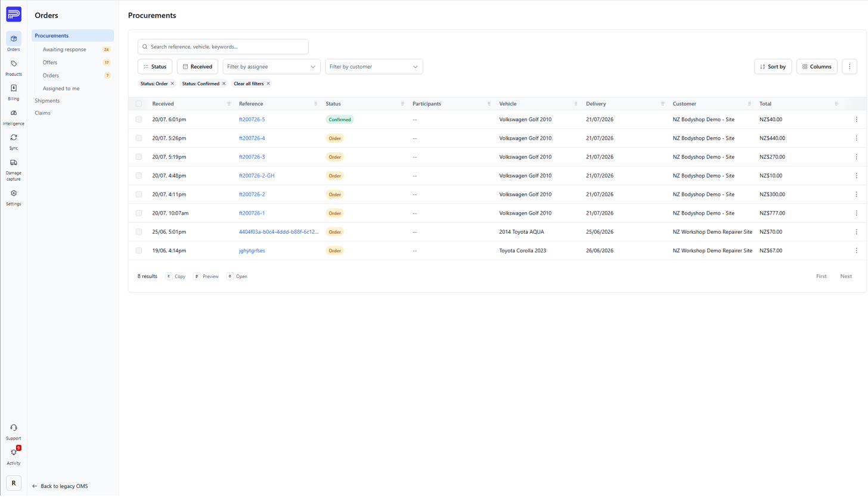This screenshot has width=868, height=501.
Task: Open the table more options kebab menu
Action: [x=850, y=67]
